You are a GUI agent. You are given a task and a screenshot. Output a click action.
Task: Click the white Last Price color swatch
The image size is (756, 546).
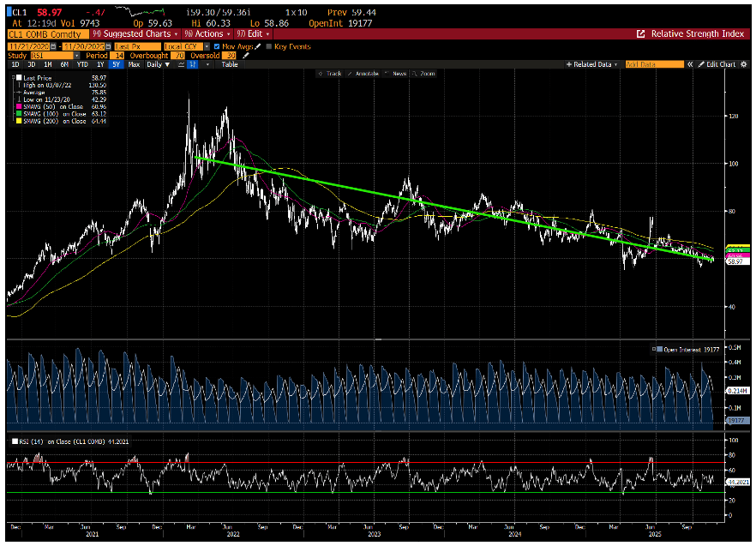pos(19,78)
